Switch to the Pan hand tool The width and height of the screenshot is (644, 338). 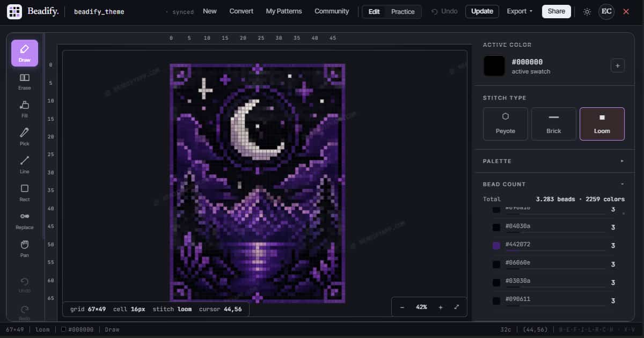tap(25, 248)
